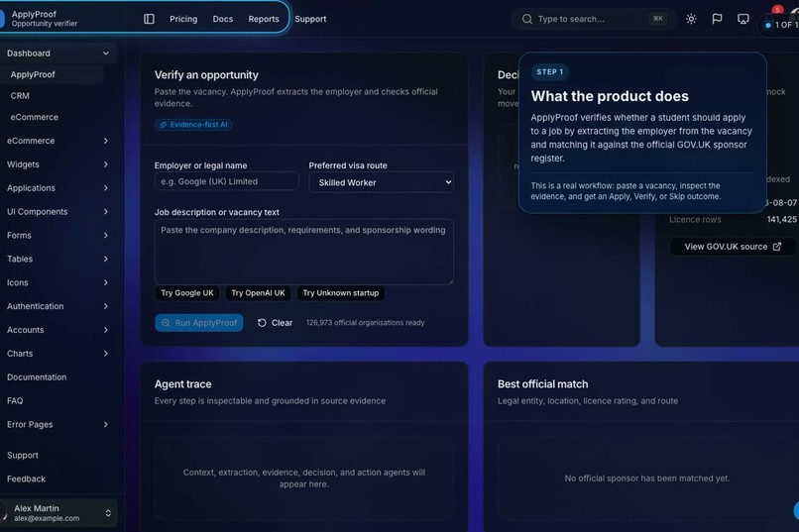The image size is (799, 532).
Task: Expand the eCommerce sidebar group
Action: (58, 141)
